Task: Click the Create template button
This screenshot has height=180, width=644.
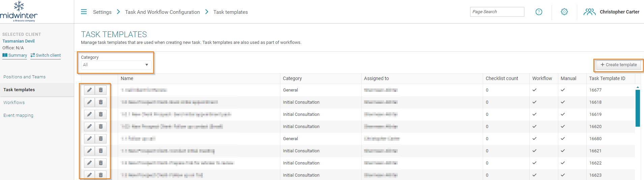Action: click(619, 65)
